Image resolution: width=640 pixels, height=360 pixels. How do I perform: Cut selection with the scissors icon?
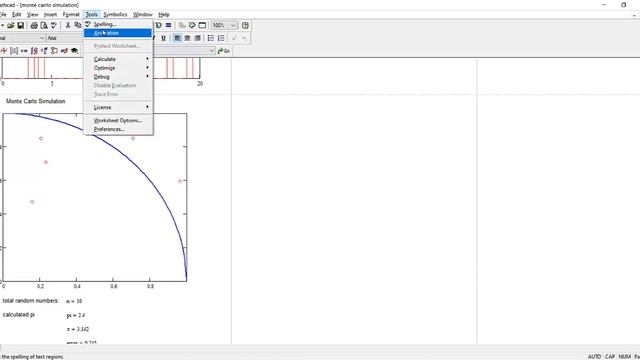coord(68,25)
